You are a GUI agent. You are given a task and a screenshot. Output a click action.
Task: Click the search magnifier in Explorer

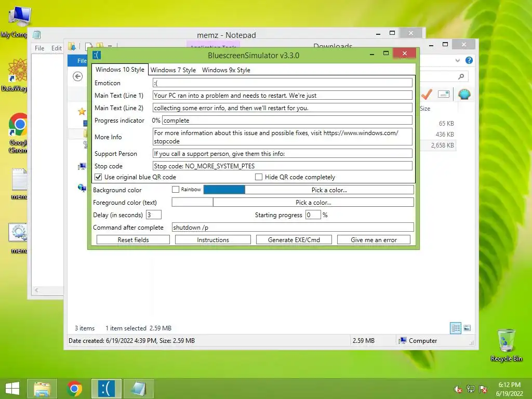tap(461, 76)
